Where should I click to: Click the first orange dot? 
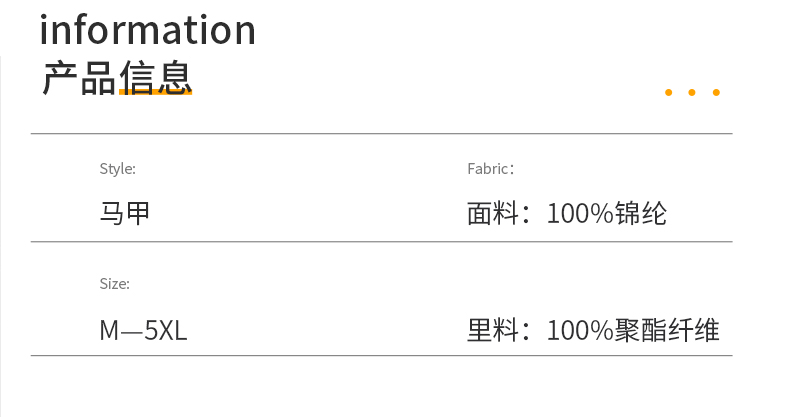click(669, 92)
